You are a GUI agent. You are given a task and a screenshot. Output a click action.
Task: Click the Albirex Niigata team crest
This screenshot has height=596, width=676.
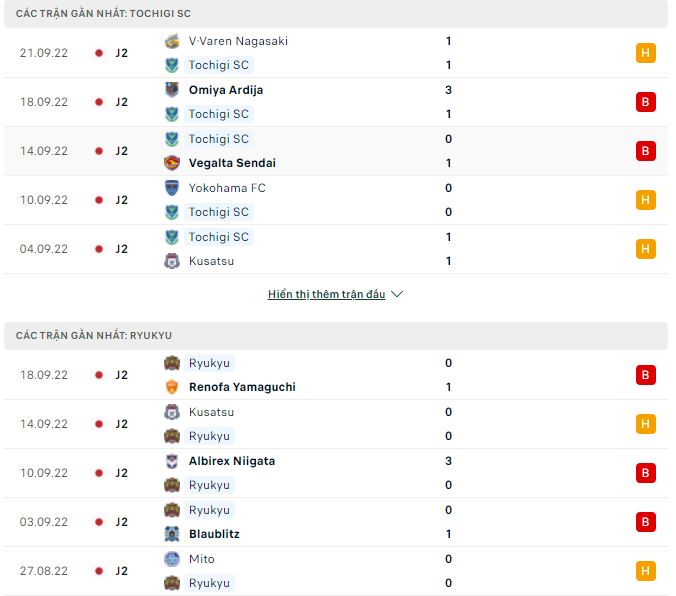click(x=172, y=461)
